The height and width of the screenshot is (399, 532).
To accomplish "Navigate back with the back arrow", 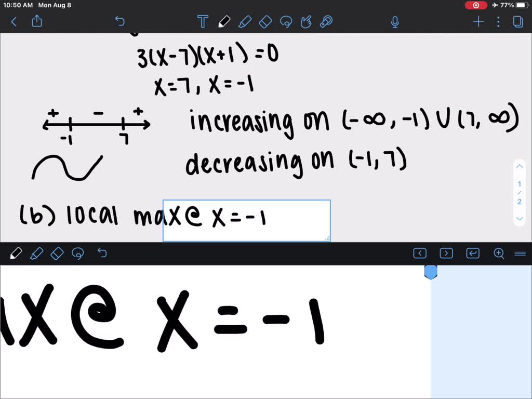I will point(14,22).
